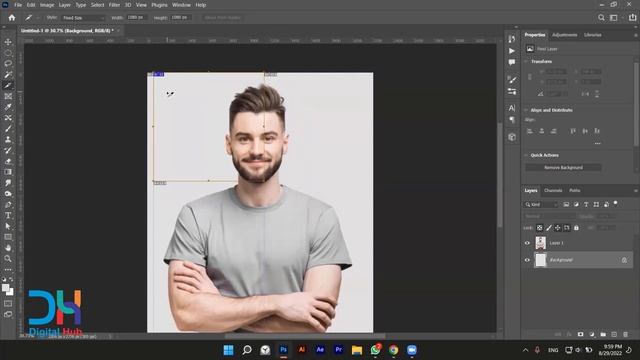Image resolution: width=640 pixels, height=360 pixels.
Task: Select the Hand tool
Action: [x=8, y=248]
